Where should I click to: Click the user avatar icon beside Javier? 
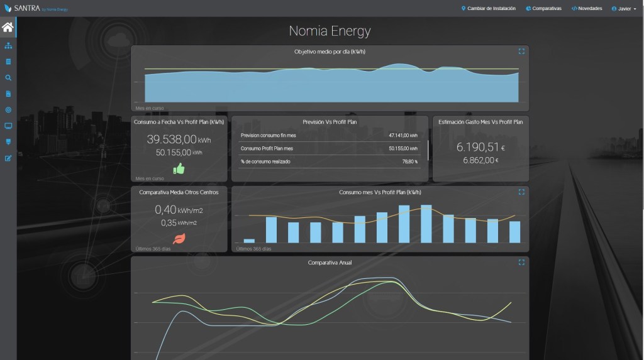(614, 9)
